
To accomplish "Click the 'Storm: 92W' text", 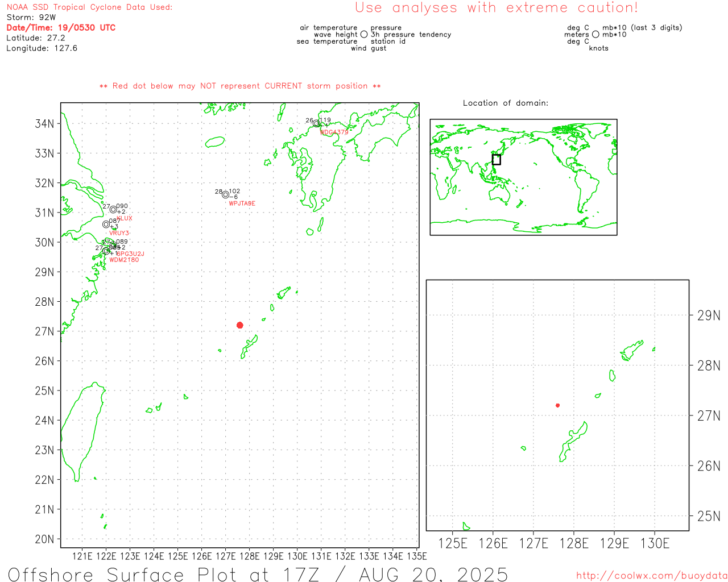I will (31, 18).
